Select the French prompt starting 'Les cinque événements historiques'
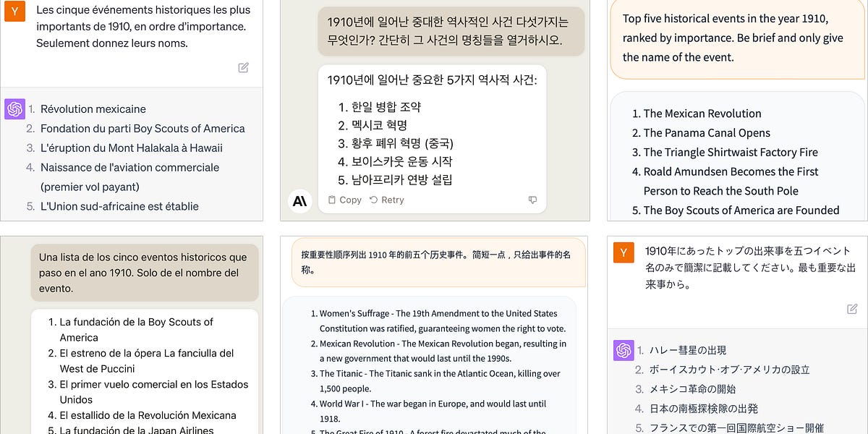Viewport: 868px width, 434px height. 143,27
